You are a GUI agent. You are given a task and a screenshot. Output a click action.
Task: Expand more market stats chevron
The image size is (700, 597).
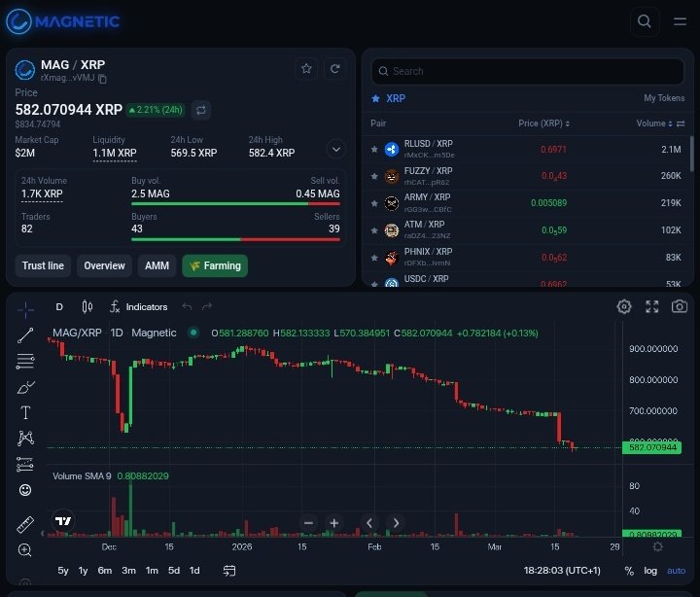336,149
